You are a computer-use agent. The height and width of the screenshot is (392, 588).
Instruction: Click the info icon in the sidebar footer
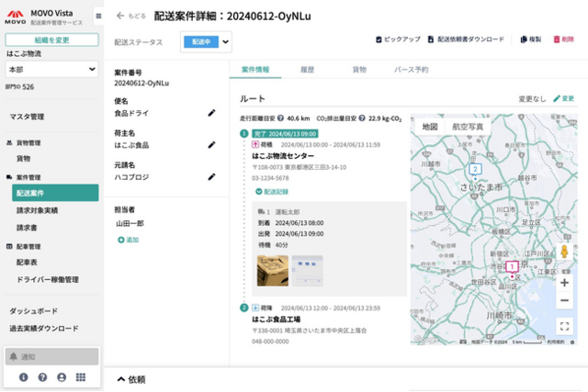point(24,377)
